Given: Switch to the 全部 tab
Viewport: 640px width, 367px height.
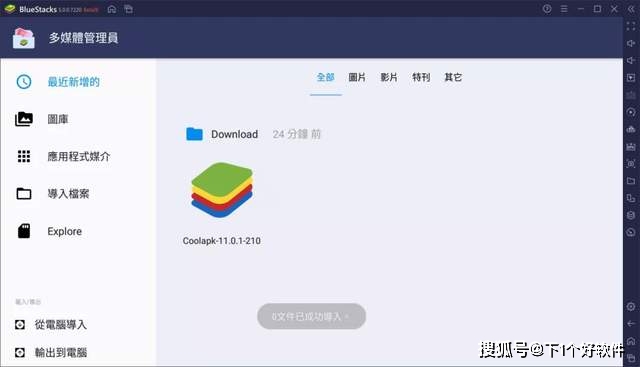Looking at the screenshot, I should [326, 77].
